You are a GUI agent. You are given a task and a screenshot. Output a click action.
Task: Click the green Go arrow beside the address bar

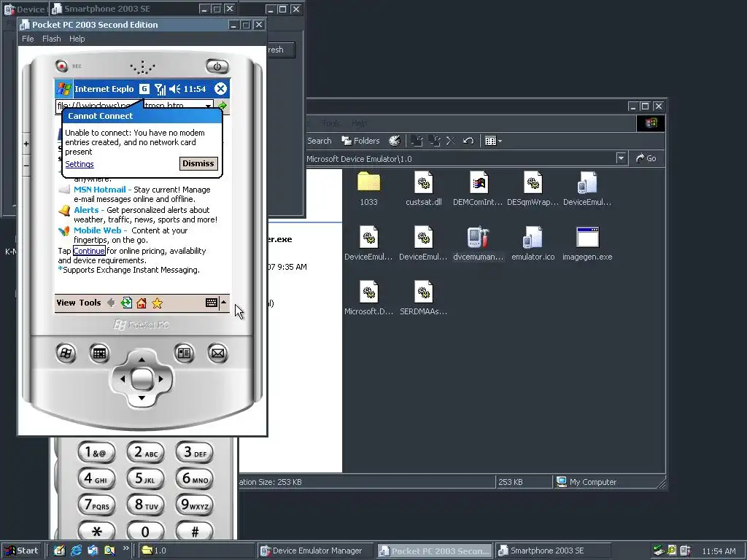222,105
